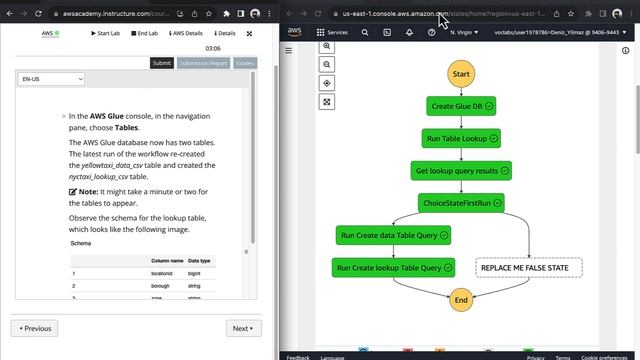The height and width of the screenshot is (360, 640).
Task: Toggle side panel icon in left browser
Action: point(241,13)
